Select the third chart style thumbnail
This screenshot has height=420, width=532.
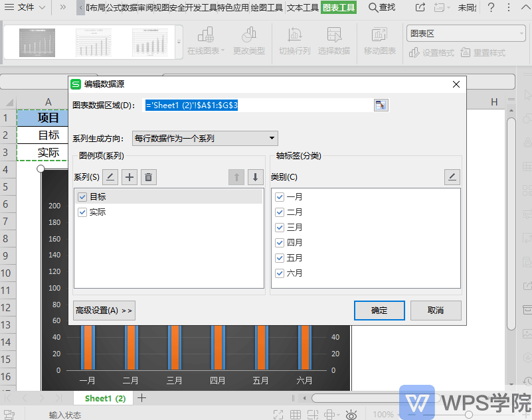click(x=149, y=42)
